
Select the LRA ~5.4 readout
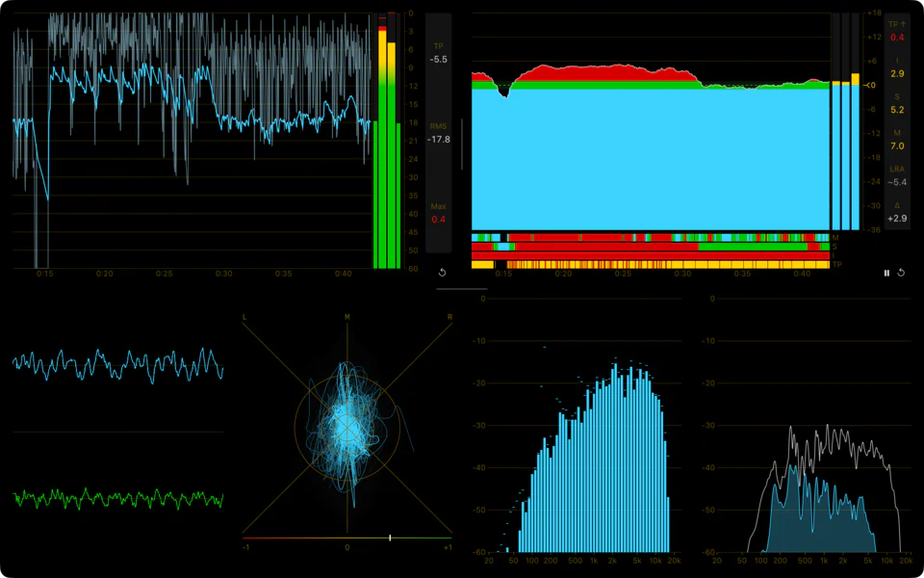[x=897, y=176]
